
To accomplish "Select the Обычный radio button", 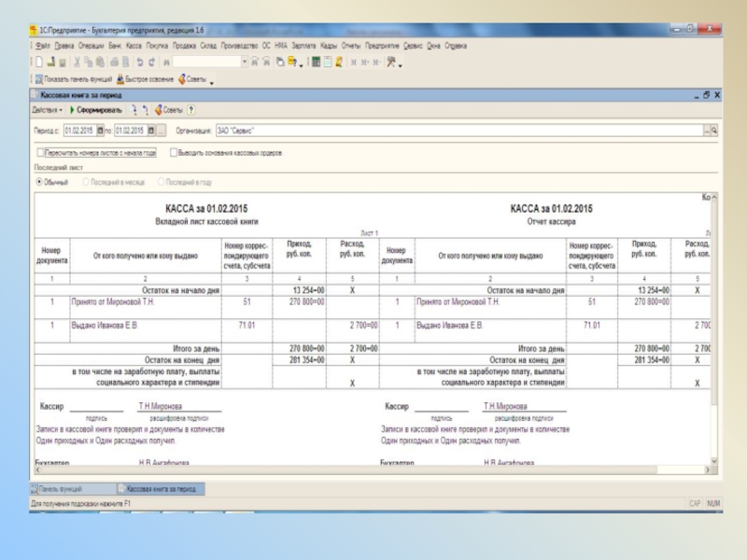I will [x=39, y=182].
